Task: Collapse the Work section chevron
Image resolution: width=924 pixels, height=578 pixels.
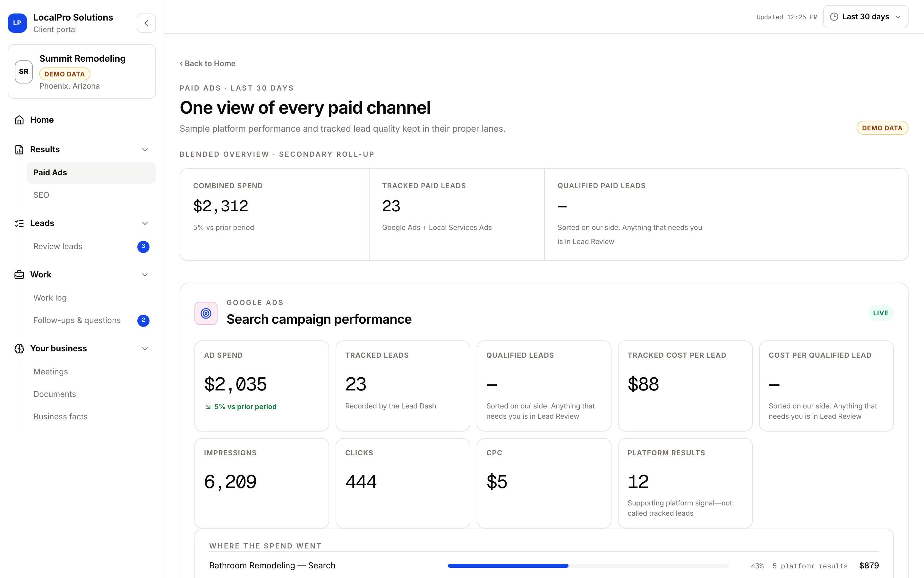Action: click(x=145, y=275)
